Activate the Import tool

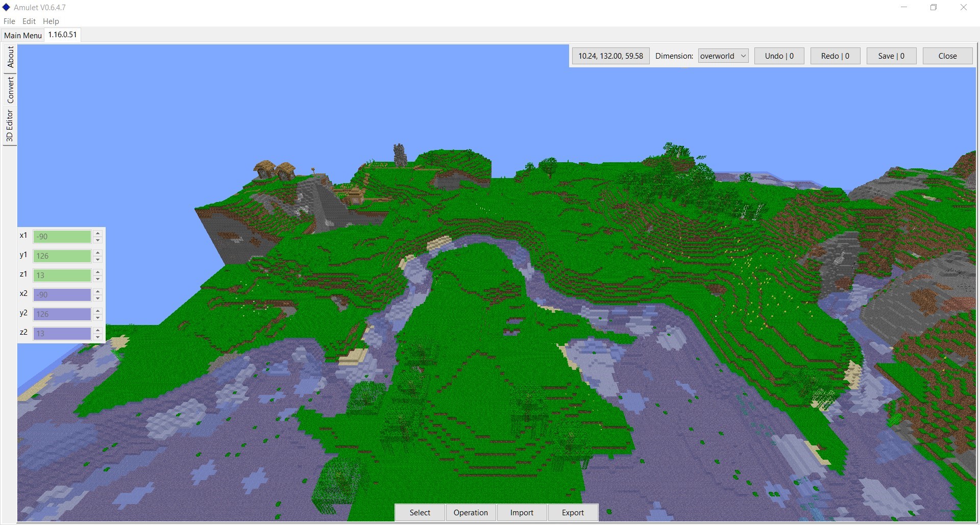(x=522, y=512)
